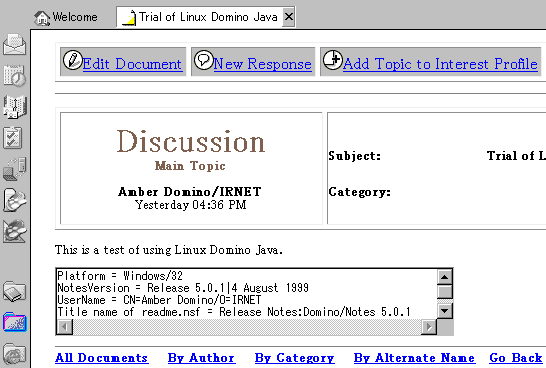The width and height of the screenshot is (546, 368).
Task: Click the New Response link
Action: (x=263, y=64)
